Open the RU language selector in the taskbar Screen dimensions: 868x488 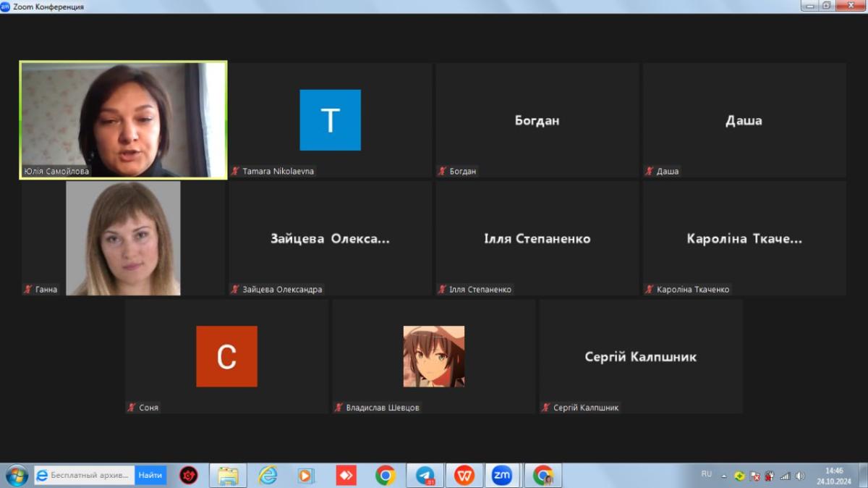click(706, 474)
